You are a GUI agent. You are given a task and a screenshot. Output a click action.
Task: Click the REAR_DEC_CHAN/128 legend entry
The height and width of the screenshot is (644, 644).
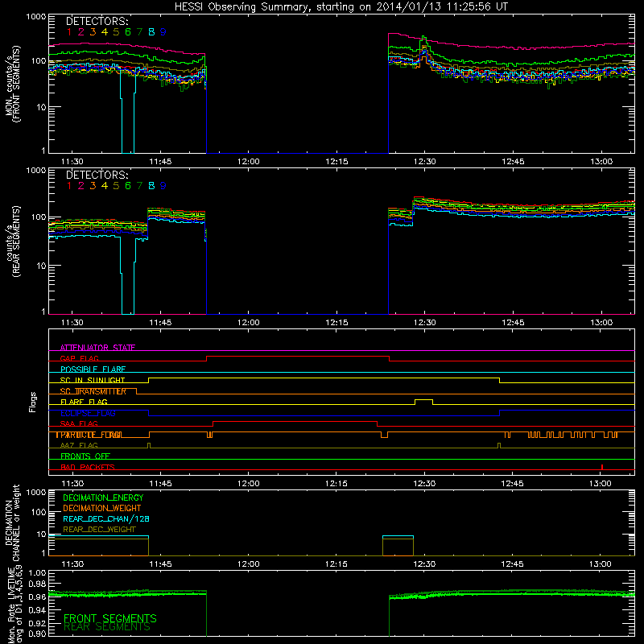[106, 518]
